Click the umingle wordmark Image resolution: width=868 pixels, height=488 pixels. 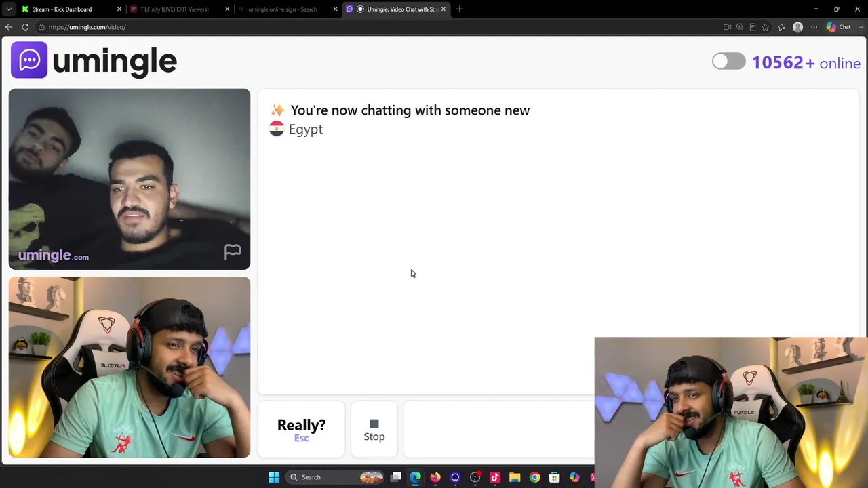pos(115,61)
